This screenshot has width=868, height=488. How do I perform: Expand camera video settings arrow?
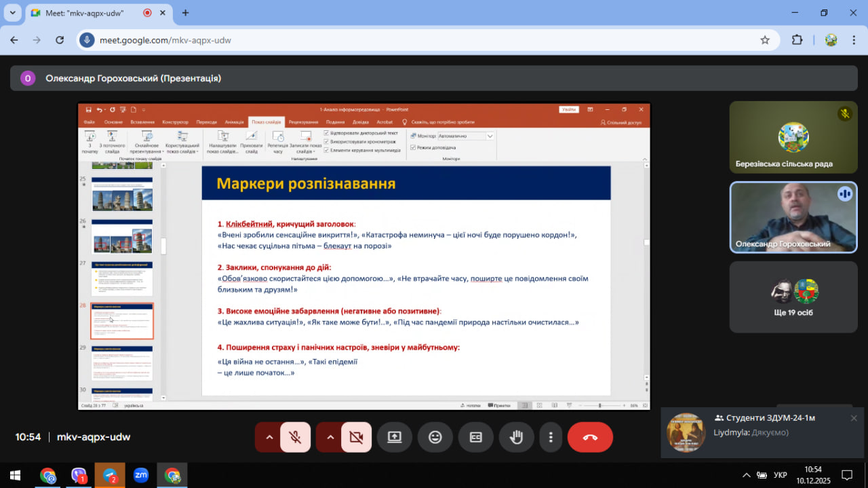(330, 438)
